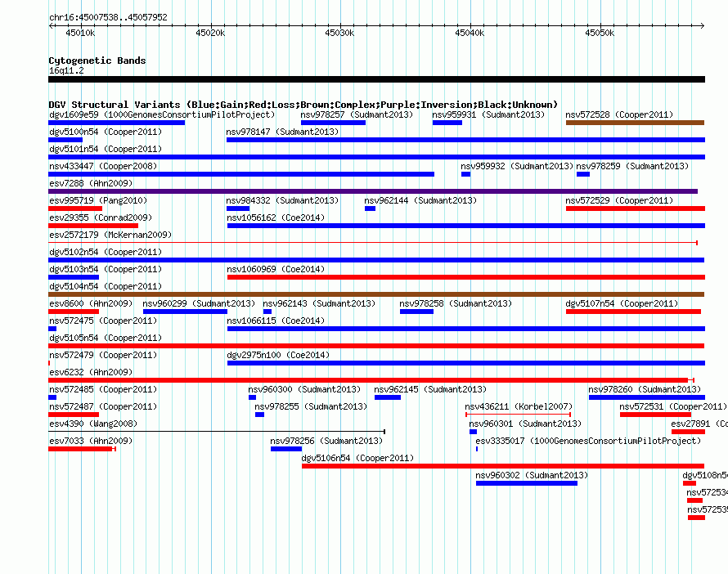The height and width of the screenshot is (574, 728).
Task: Select nsv959932 (Sudmant2013) feature
Action: pyautogui.click(x=465, y=174)
